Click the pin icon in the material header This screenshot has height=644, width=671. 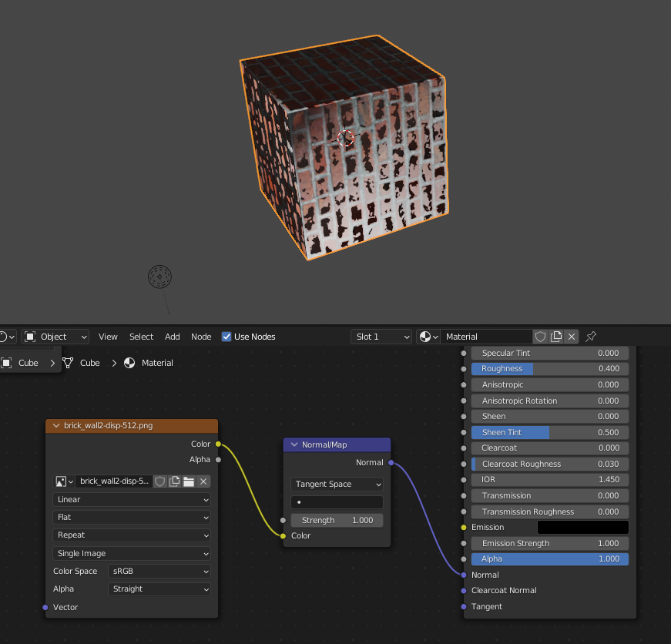(x=590, y=337)
